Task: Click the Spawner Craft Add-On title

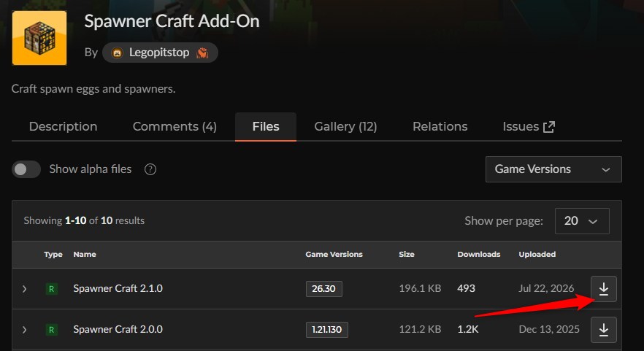Action: pos(172,21)
